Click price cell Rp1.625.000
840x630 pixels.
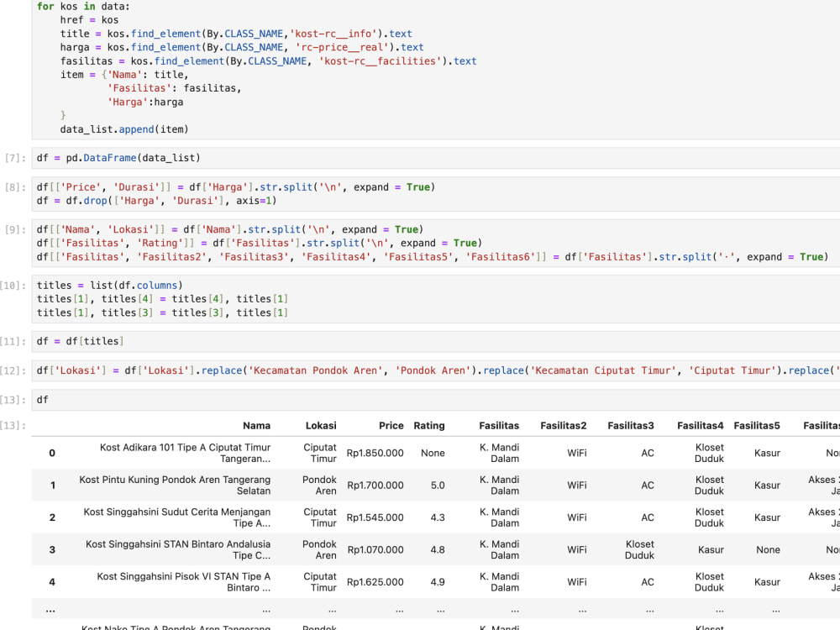(375, 582)
